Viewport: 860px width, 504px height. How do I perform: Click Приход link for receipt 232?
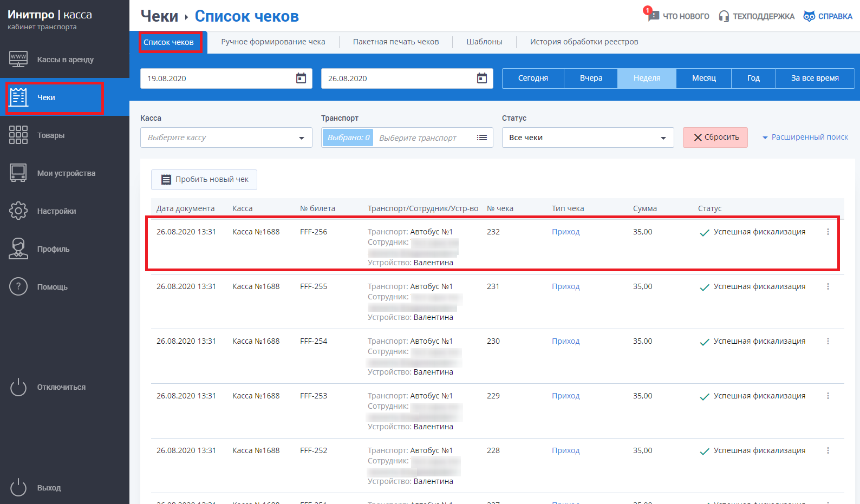[566, 232]
